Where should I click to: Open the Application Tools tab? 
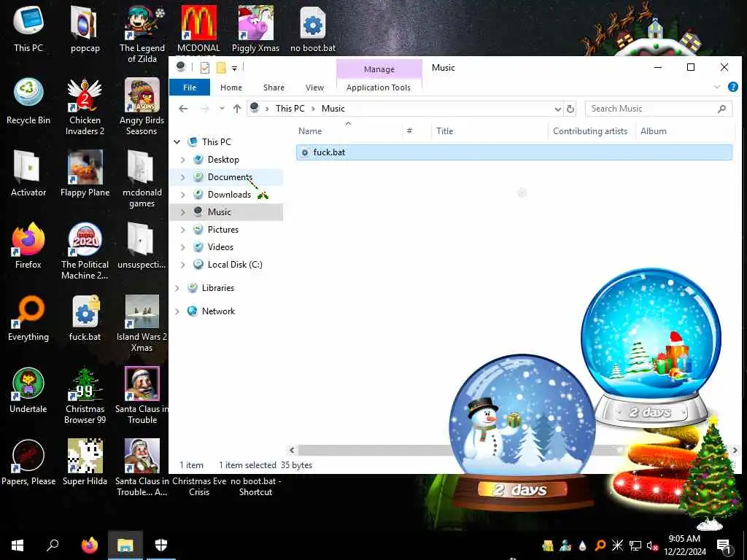[x=379, y=87]
